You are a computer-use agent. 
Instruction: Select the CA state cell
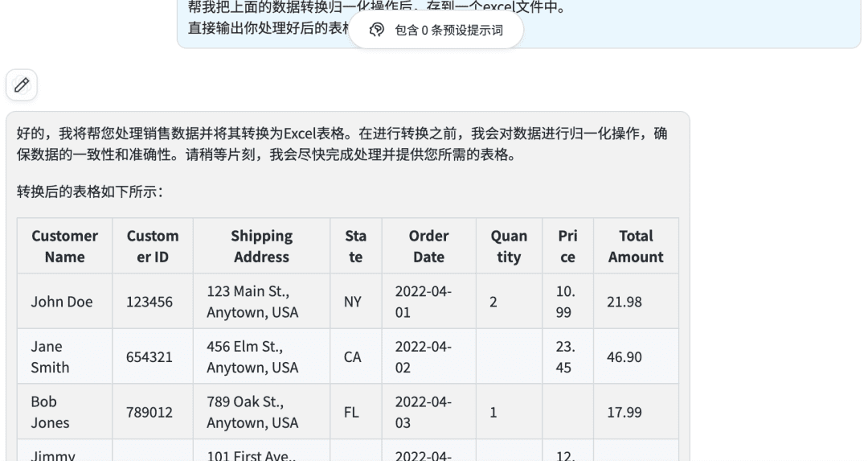[x=356, y=357]
